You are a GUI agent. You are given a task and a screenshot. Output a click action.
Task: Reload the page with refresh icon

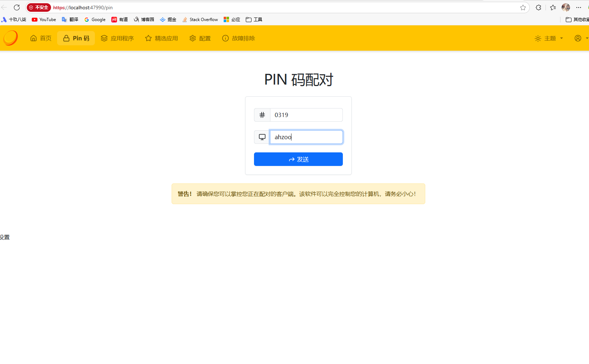[17, 7]
